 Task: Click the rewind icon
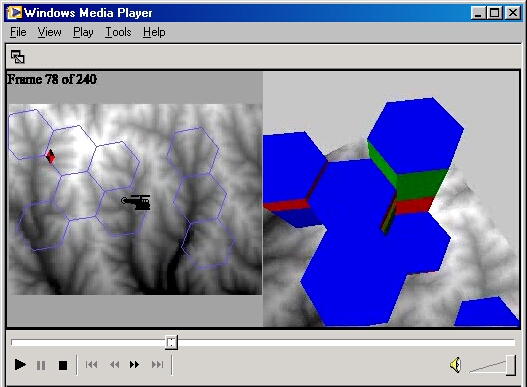[x=115, y=364]
